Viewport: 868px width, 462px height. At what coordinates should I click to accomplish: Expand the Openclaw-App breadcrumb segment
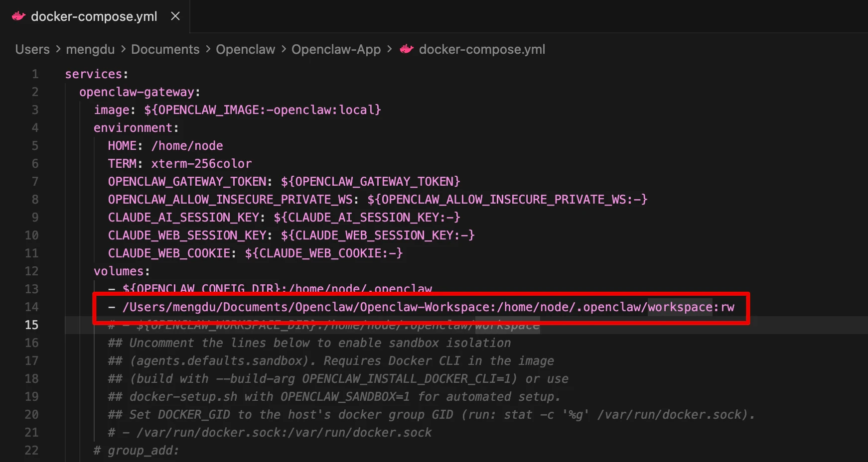pyautogui.click(x=336, y=49)
